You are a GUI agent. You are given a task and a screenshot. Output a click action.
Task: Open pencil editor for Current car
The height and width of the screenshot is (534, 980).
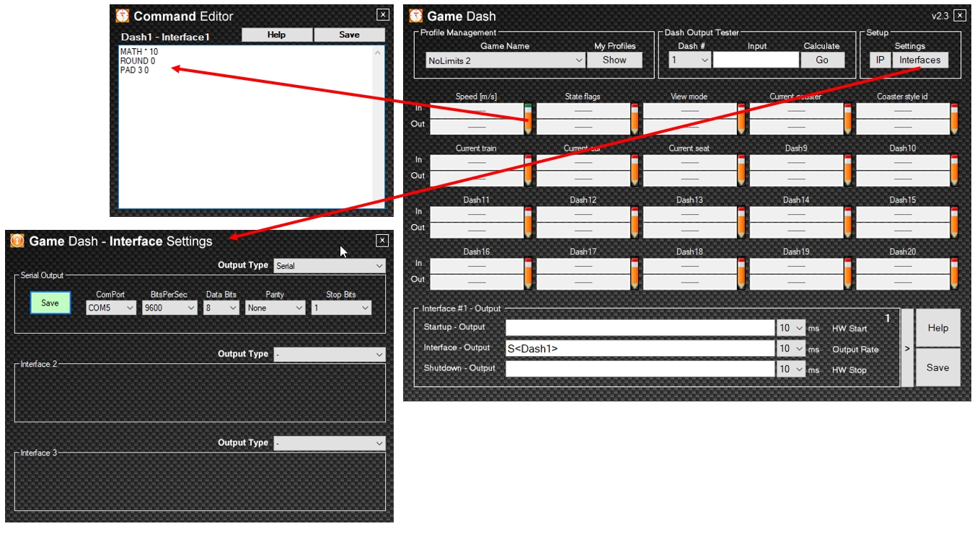pyautogui.click(x=635, y=171)
